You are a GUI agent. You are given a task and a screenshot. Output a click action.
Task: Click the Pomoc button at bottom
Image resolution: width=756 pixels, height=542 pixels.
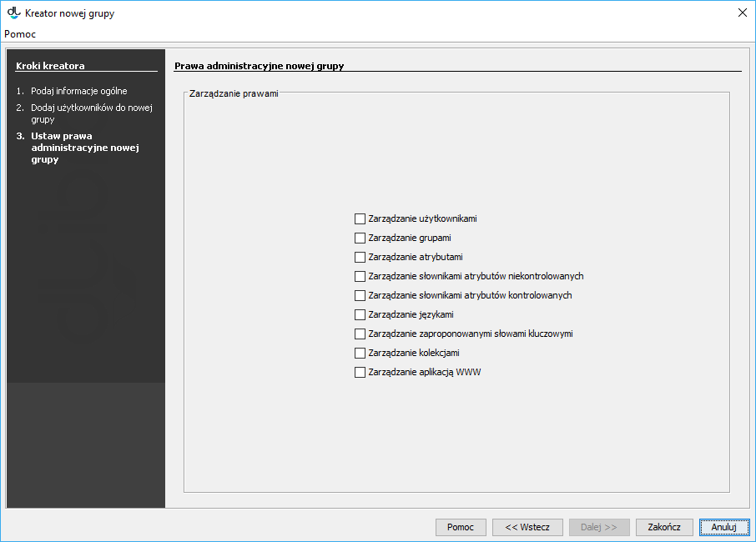coord(461,527)
